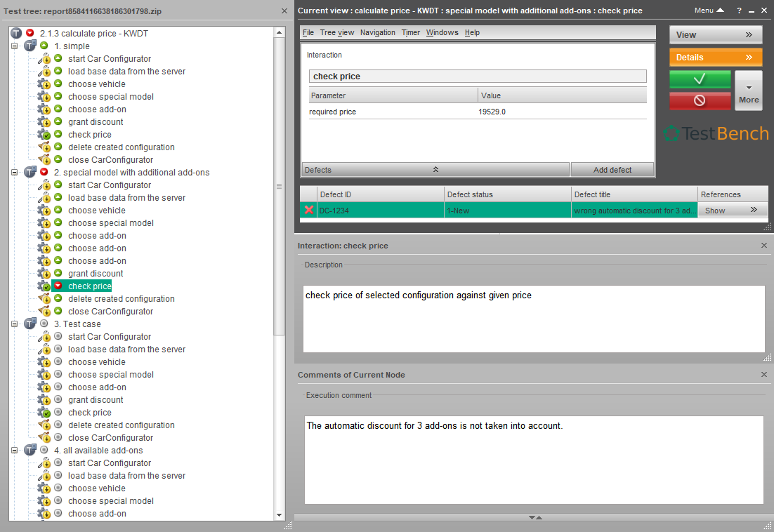
Task: Click red status icon on highlighted check price
Action: [x=58, y=286]
